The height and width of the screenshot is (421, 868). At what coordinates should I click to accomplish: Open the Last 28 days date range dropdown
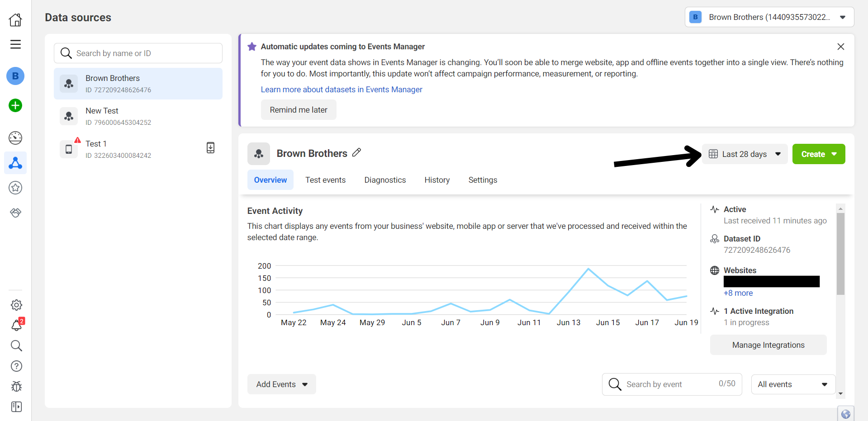point(745,154)
